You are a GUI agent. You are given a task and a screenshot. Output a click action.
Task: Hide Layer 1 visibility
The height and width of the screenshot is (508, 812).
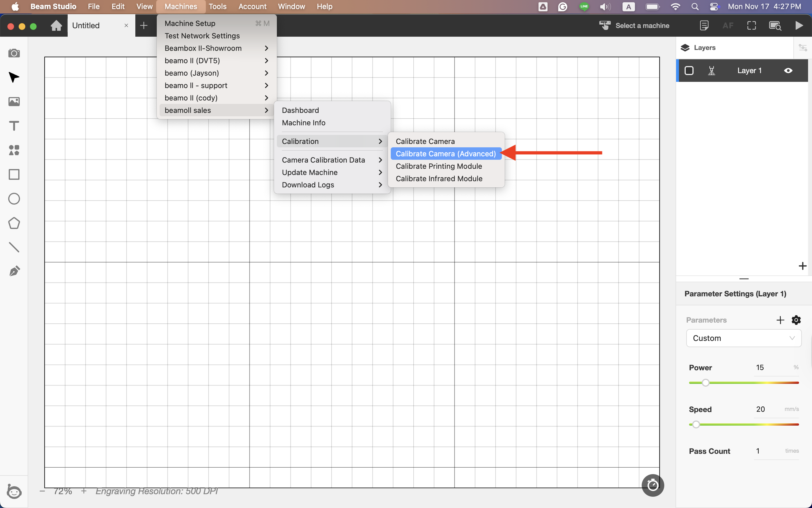(788, 71)
